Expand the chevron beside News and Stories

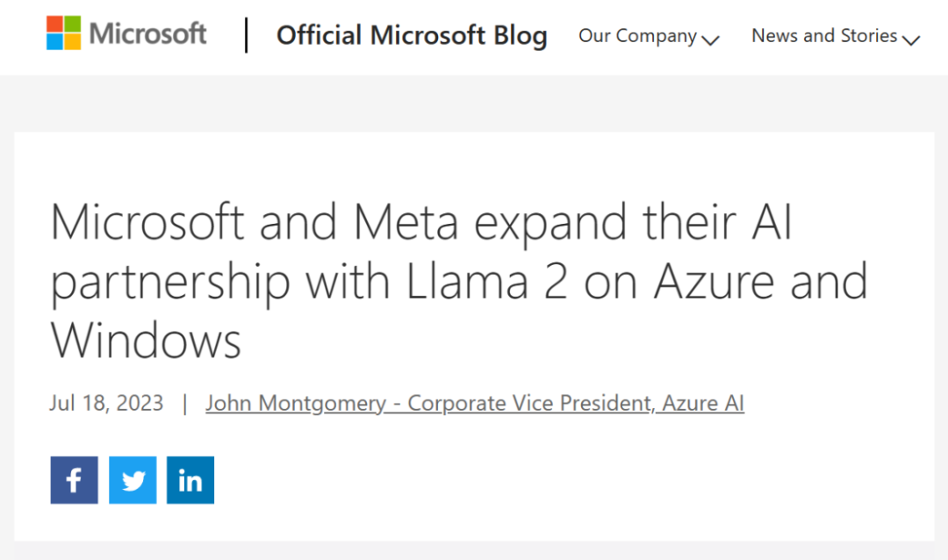pyautogui.click(x=910, y=39)
